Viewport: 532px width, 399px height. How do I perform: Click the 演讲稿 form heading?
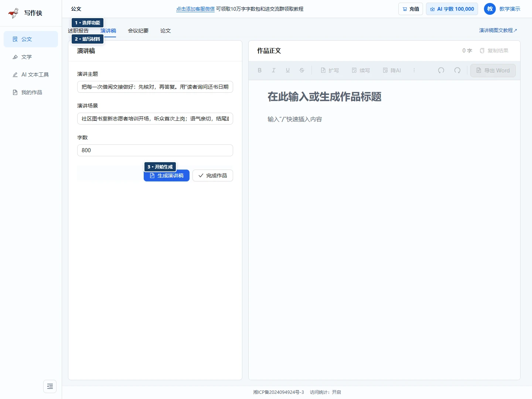tap(86, 51)
